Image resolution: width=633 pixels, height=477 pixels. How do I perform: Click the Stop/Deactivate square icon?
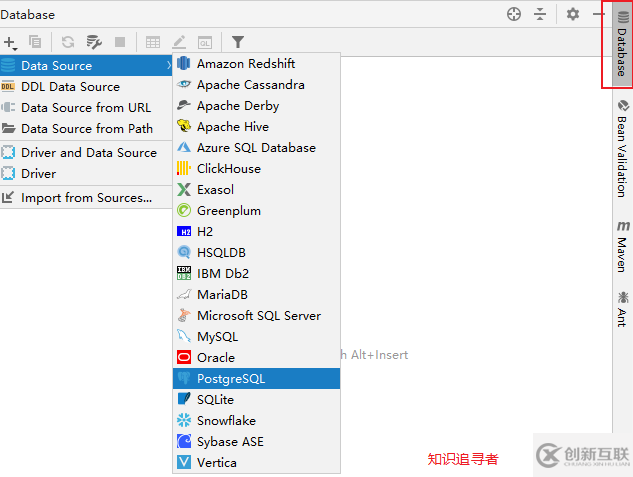tap(120, 42)
